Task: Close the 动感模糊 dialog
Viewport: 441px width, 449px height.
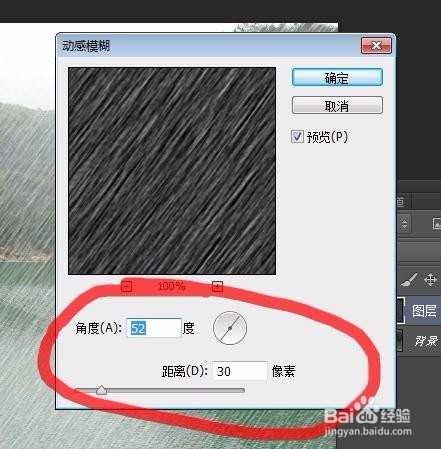Action: tap(376, 46)
